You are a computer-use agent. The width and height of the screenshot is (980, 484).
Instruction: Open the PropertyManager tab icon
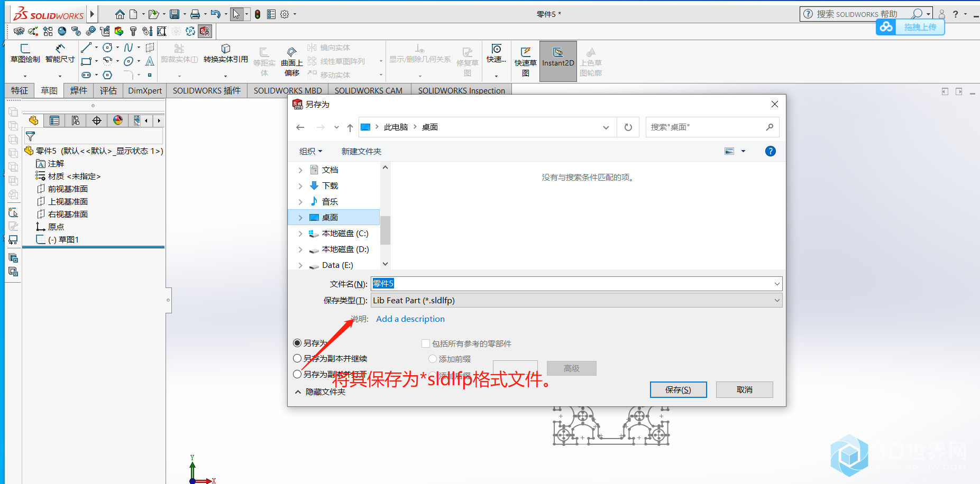[54, 120]
